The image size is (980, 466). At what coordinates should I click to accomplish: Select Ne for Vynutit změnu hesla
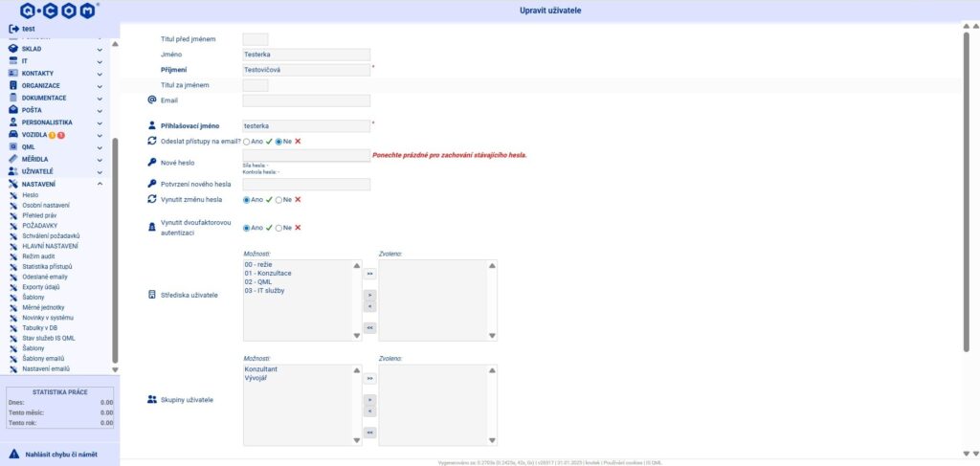tap(278, 200)
